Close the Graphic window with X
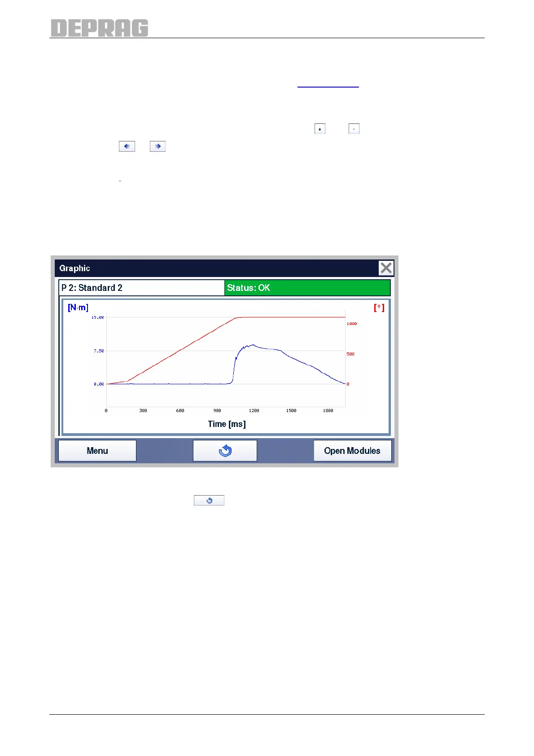The width and height of the screenshot is (534, 756). pyautogui.click(x=386, y=268)
